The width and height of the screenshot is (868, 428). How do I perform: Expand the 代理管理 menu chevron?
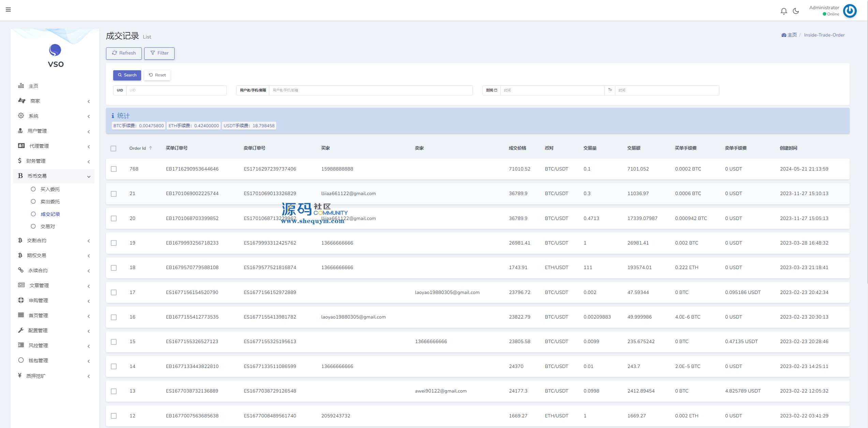[x=89, y=146]
